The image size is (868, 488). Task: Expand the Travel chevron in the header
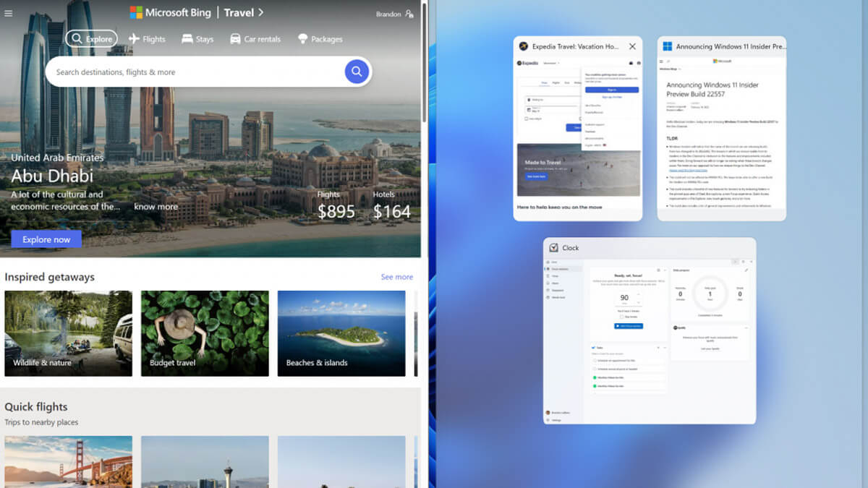[x=260, y=12]
